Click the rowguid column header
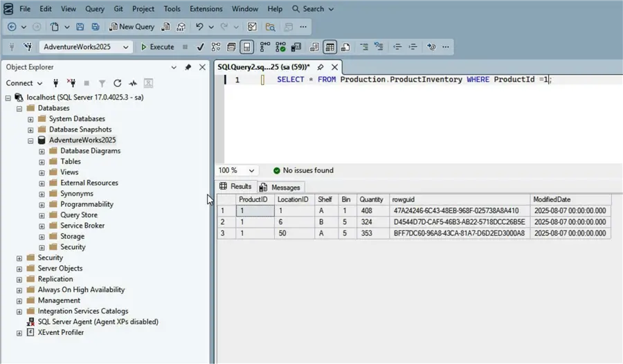The height and width of the screenshot is (364, 623). pos(460,199)
